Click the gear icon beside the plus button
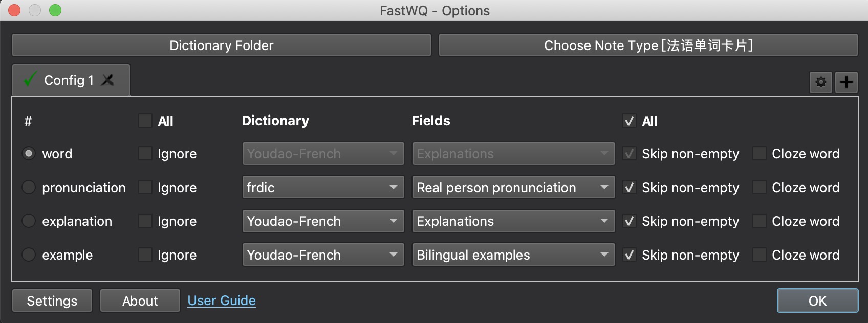The width and height of the screenshot is (868, 323). 820,82
